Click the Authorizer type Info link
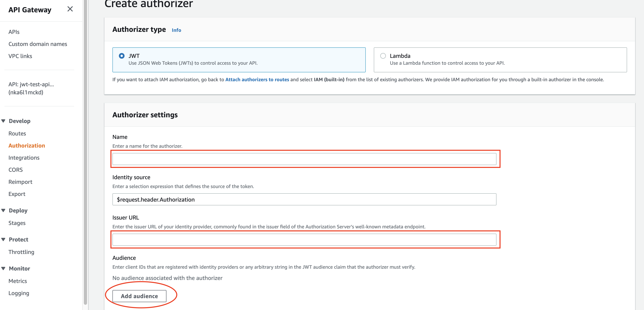The width and height of the screenshot is (644, 310). tap(176, 30)
